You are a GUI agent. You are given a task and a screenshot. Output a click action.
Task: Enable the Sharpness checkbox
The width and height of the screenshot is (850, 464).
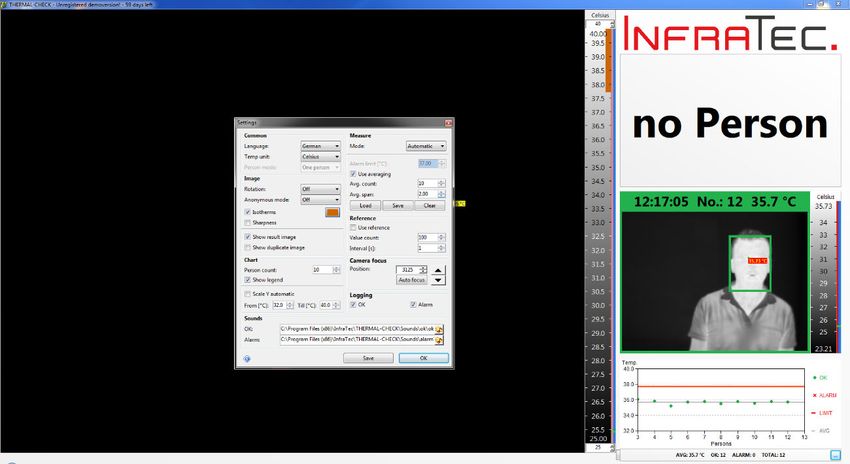point(248,223)
